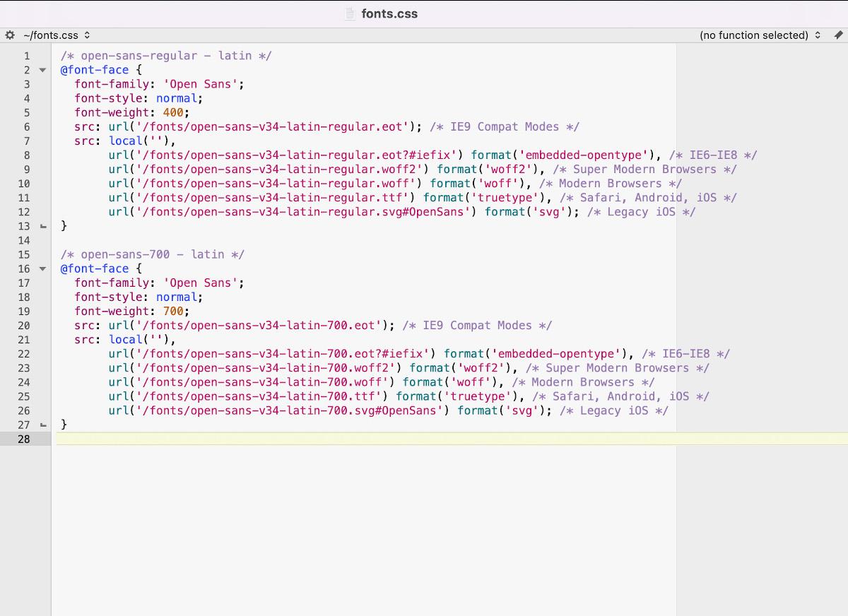Click the fonts.css document icon in title bar
This screenshot has height=616, width=848.
(x=350, y=13)
